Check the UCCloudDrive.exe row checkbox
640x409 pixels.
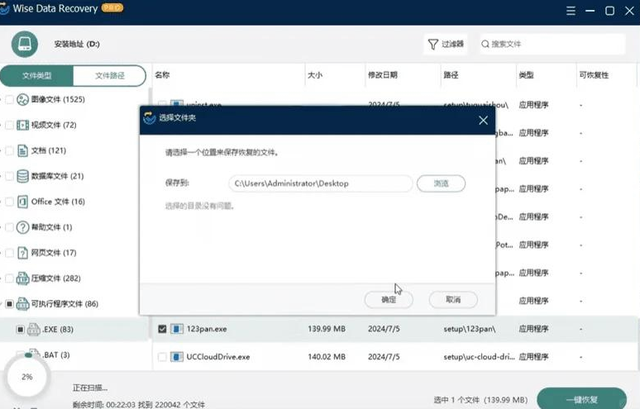162,357
